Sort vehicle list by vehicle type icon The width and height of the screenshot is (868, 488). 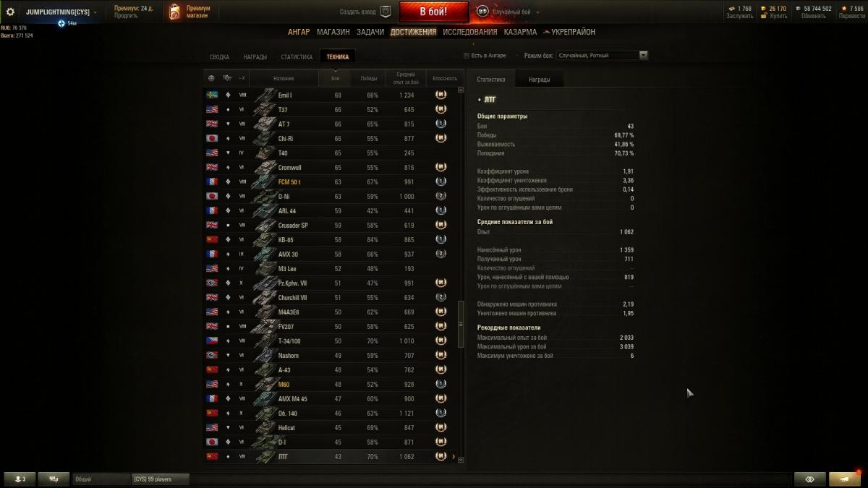[227, 78]
